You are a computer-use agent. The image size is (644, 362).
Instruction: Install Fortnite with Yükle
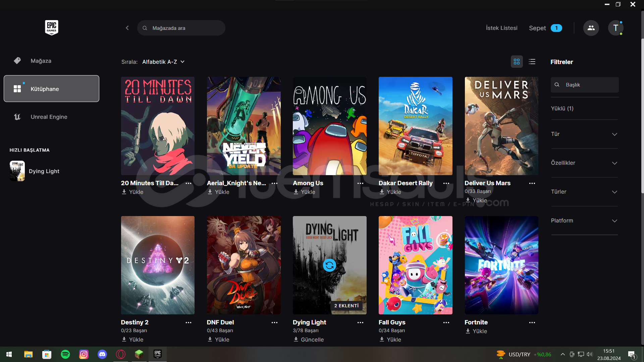pyautogui.click(x=476, y=331)
